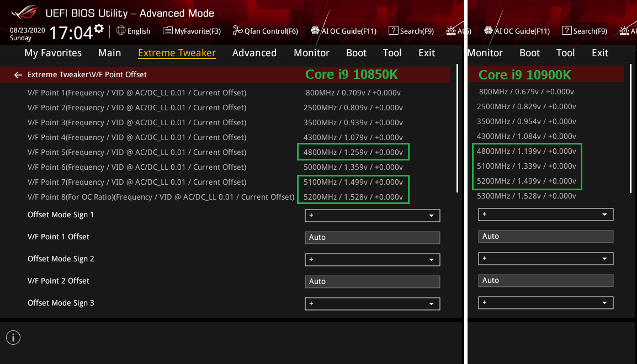Open Boot tab in 10900K panel

click(530, 53)
